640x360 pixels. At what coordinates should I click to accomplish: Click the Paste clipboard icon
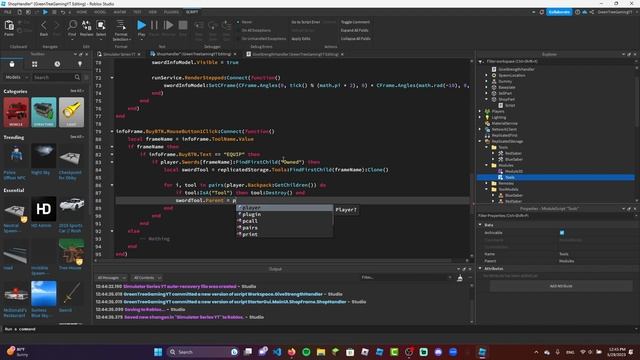coord(9,27)
